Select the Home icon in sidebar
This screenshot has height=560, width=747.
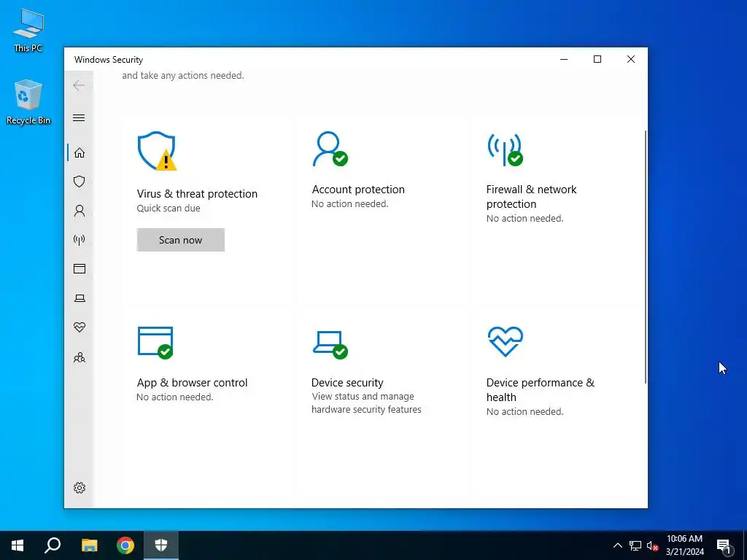tap(79, 152)
